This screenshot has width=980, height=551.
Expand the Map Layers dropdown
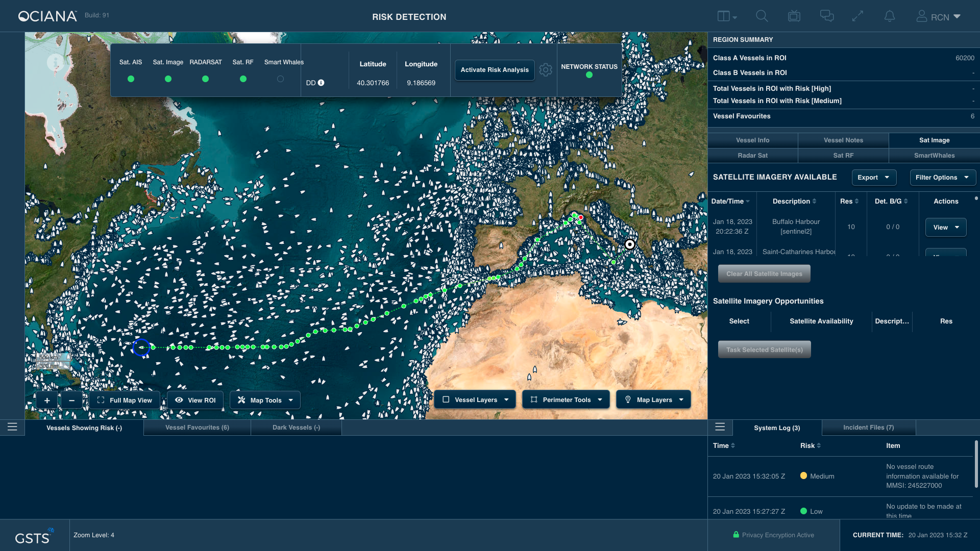coord(653,400)
